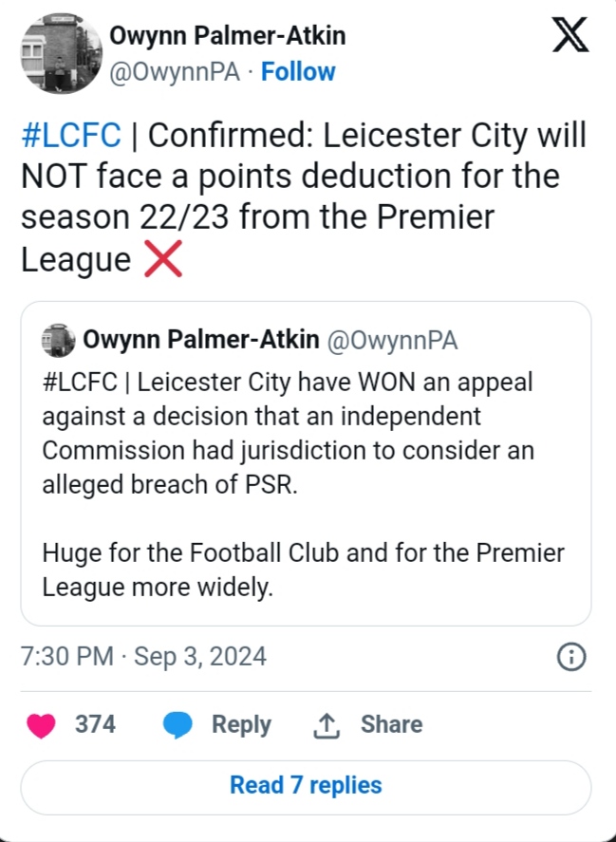Viewport: 616px width, 842px height.
Task: Open Owynn Palmer-Atkin's profile avatar at top
Action: (x=58, y=54)
